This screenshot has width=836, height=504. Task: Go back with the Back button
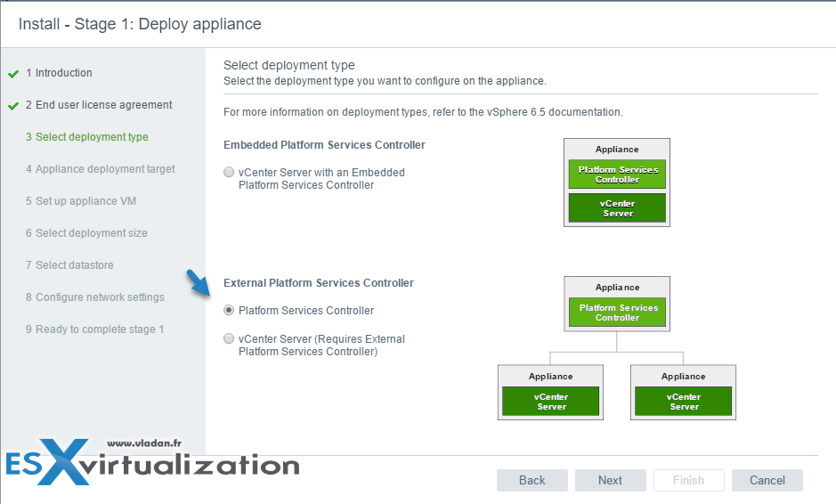(x=532, y=481)
